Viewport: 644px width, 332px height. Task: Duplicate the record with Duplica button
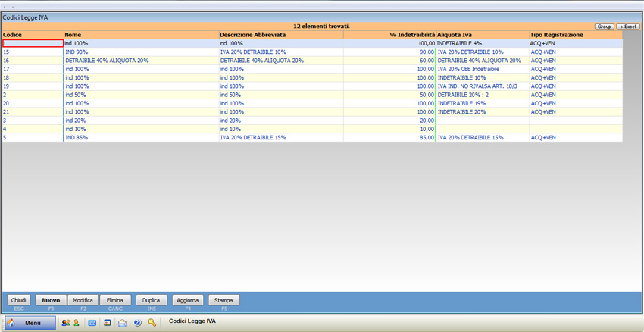click(152, 300)
